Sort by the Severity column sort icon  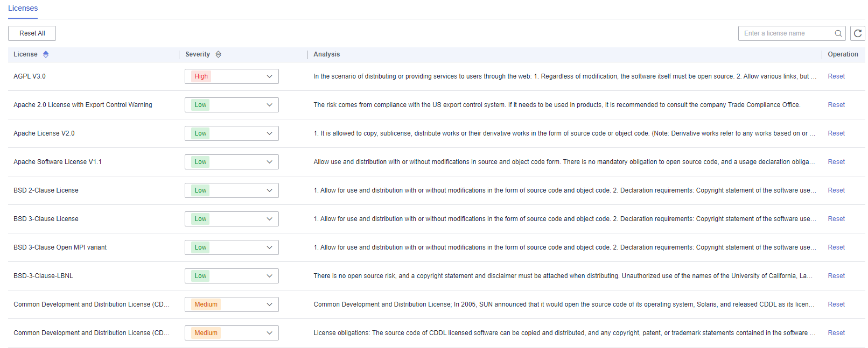tap(218, 54)
